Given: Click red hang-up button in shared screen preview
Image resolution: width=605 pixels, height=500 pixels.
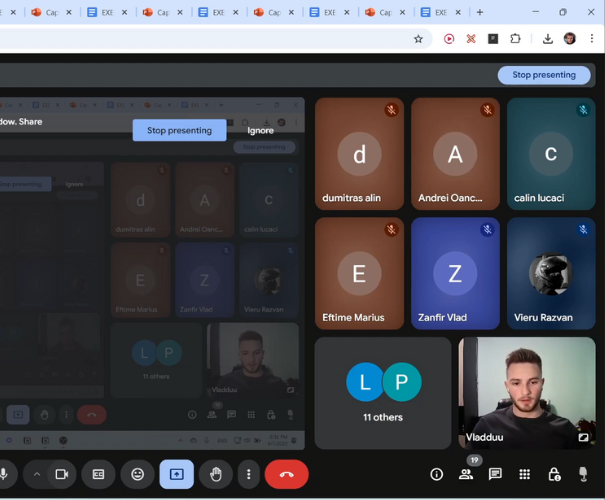Looking at the screenshot, I should [x=92, y=415].
